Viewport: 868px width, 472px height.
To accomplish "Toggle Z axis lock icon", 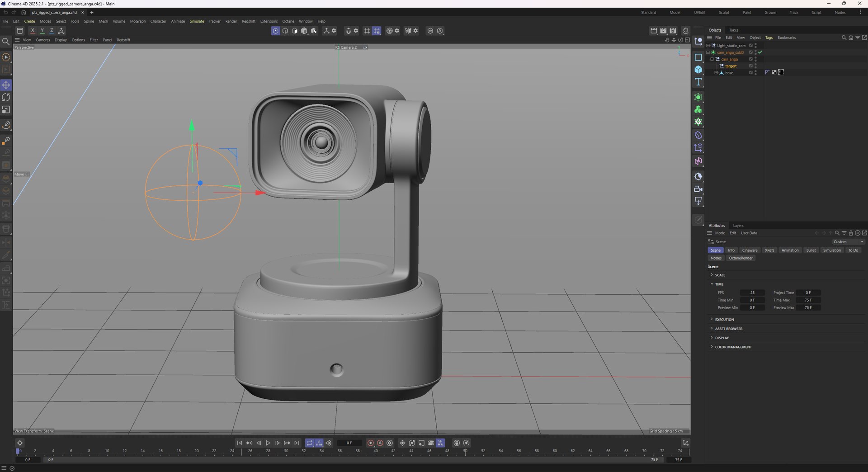I will click(x=52, y=31).
